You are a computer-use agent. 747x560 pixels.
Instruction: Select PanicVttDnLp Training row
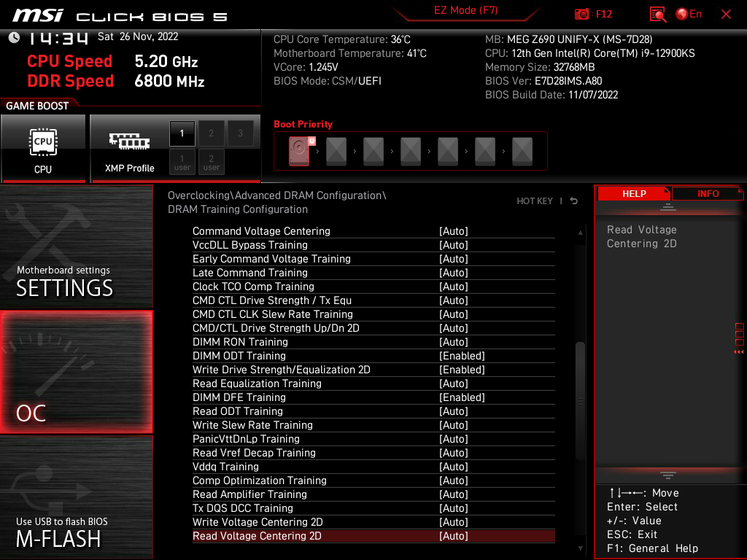(373, 438)
